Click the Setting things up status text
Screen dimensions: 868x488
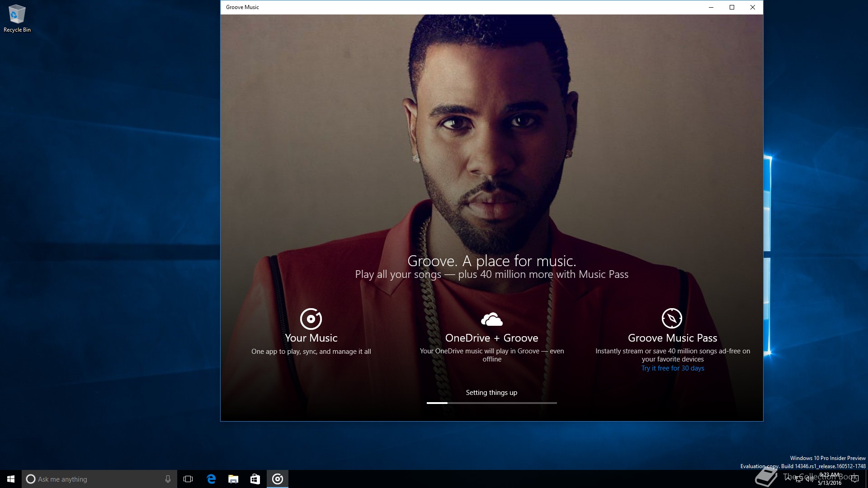[x=492, y=393]
